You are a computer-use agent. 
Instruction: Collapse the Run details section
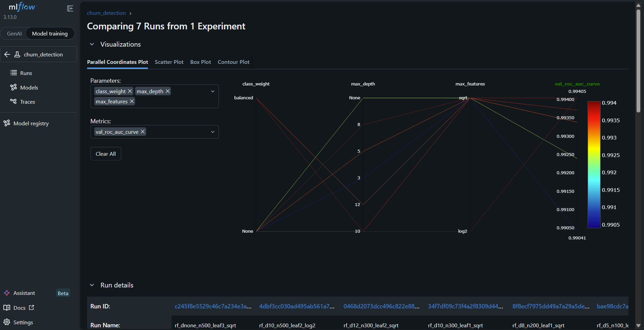point(92,285)
